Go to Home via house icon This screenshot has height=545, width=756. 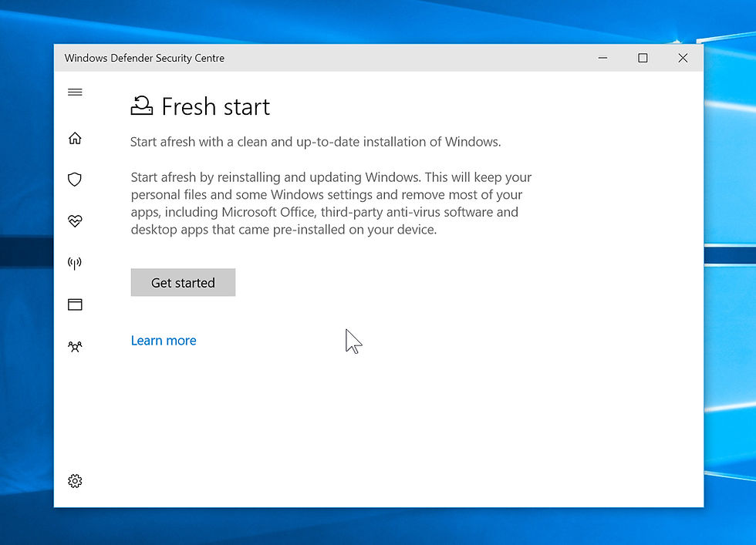75,138
